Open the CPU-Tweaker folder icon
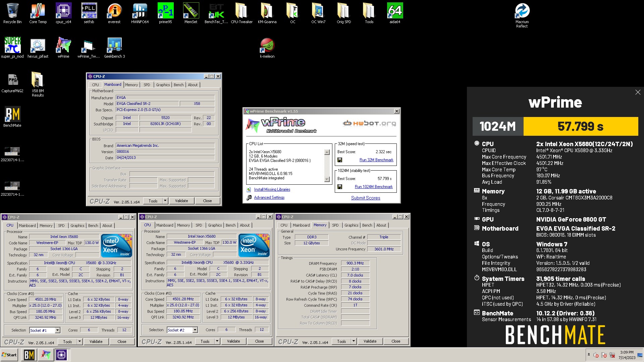The width and height of the screenshot is (644, 362). coord(241,13)
